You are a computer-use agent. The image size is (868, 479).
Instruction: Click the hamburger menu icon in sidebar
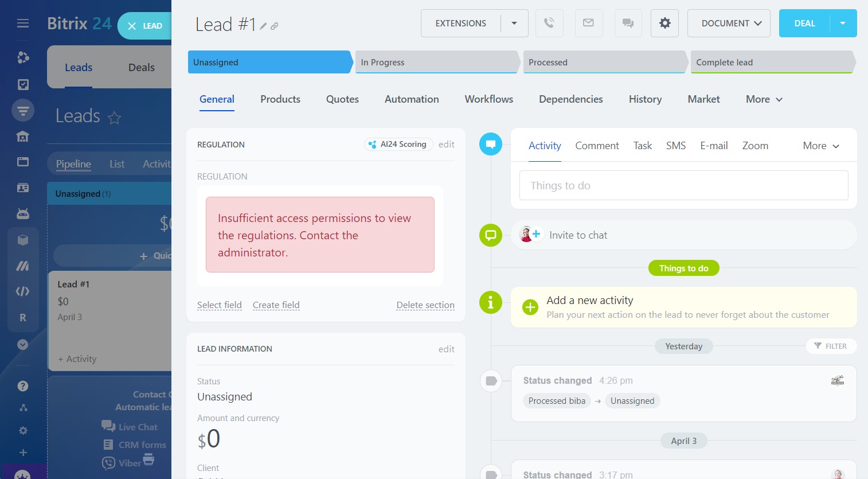pos(23,24)
